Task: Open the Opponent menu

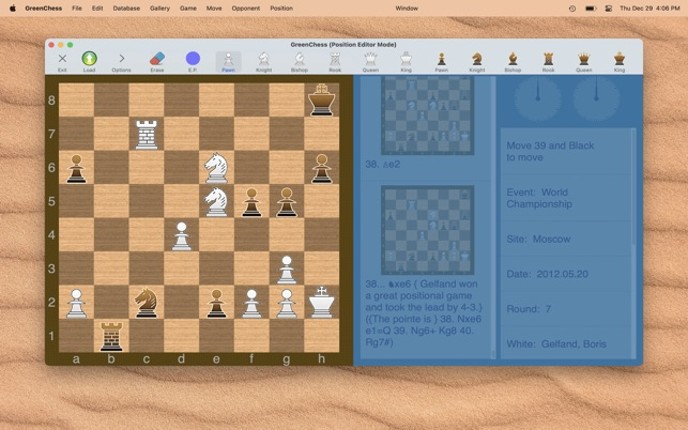Action: pyautogui.click(x=246, y=8)
